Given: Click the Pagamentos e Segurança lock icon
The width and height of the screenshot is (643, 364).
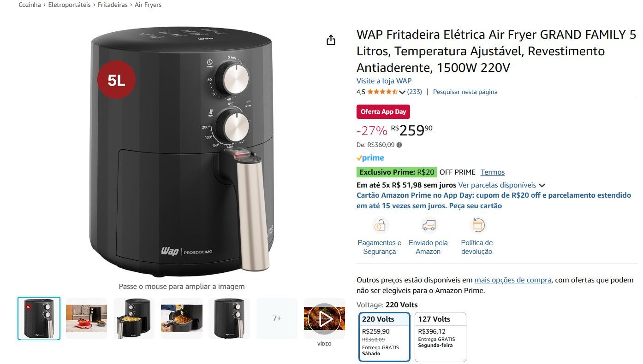Looking at the screenshot, I should pyautogui.click(x=380, y=225).
